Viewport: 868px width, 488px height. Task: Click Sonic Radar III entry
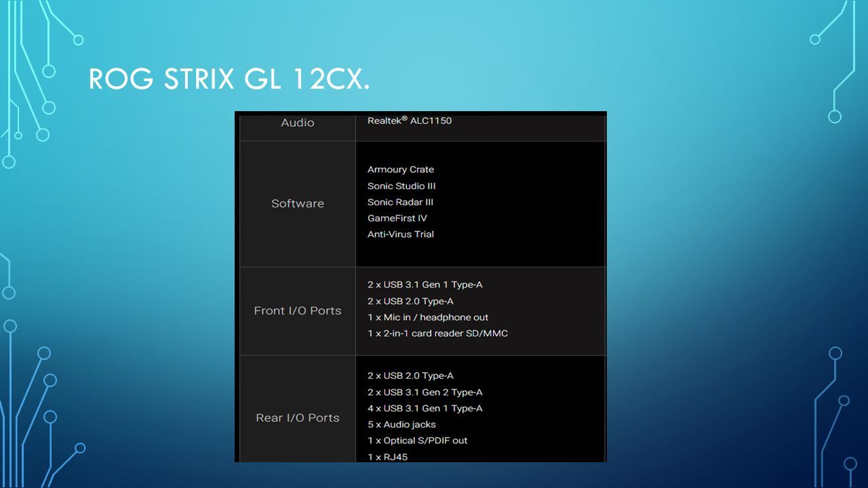click(x=400, y=202)
